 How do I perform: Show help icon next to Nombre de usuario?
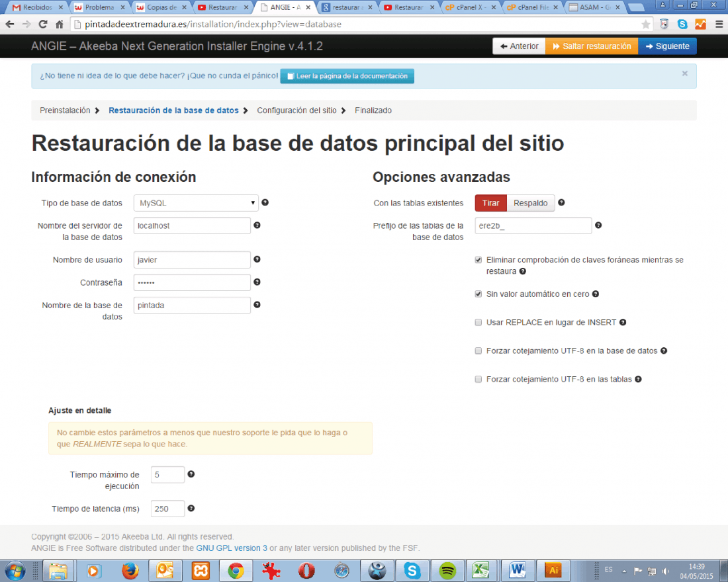click(257, 259)
